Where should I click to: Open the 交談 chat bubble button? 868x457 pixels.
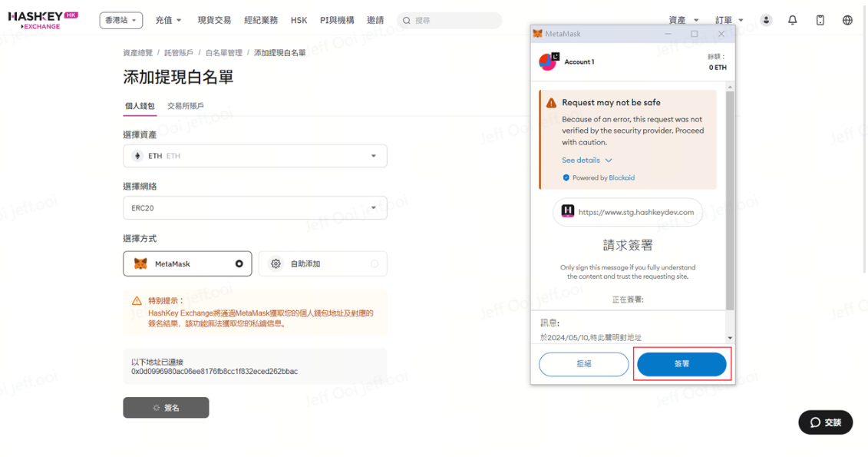(x=825, y=422)
